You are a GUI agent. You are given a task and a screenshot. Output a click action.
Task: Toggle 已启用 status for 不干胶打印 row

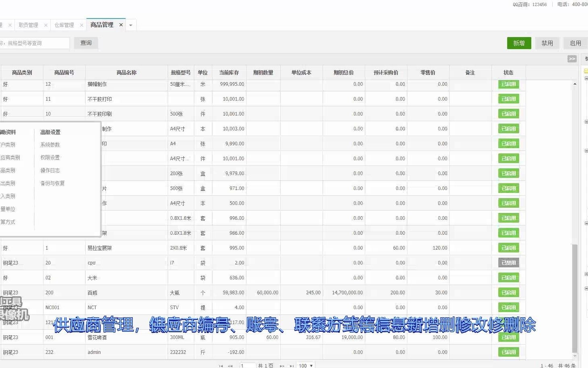tap(508, 99)
